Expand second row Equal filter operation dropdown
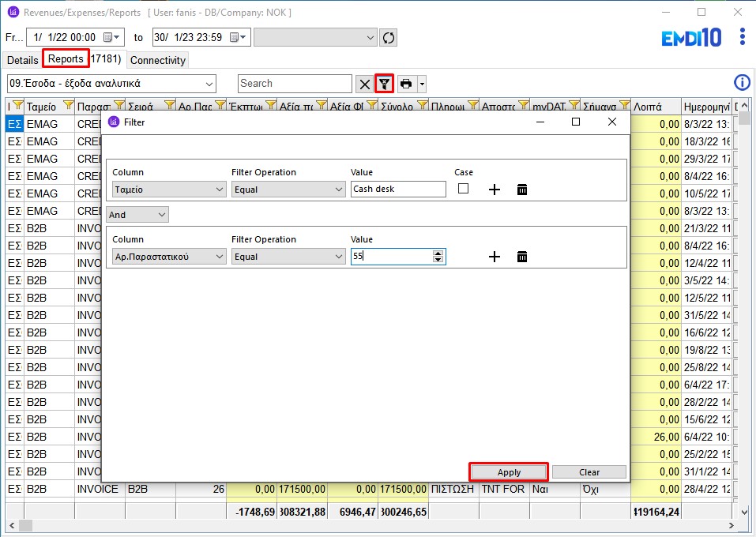The image size is (756, 537). (288, 257)
